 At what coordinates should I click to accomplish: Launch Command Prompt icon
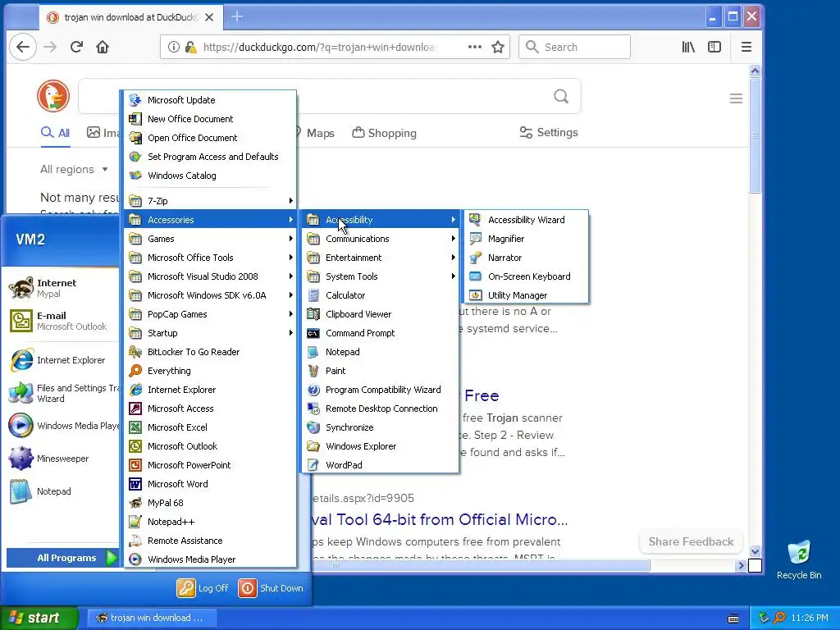[313, 333]
